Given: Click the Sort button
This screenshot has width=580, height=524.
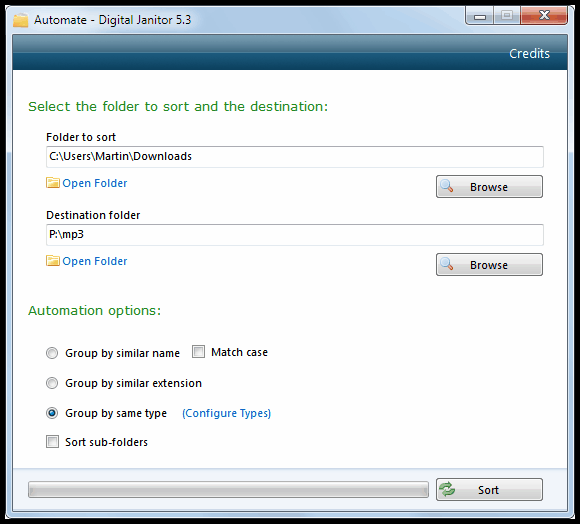Looking at the screenshot, I should tap(489, 490).
